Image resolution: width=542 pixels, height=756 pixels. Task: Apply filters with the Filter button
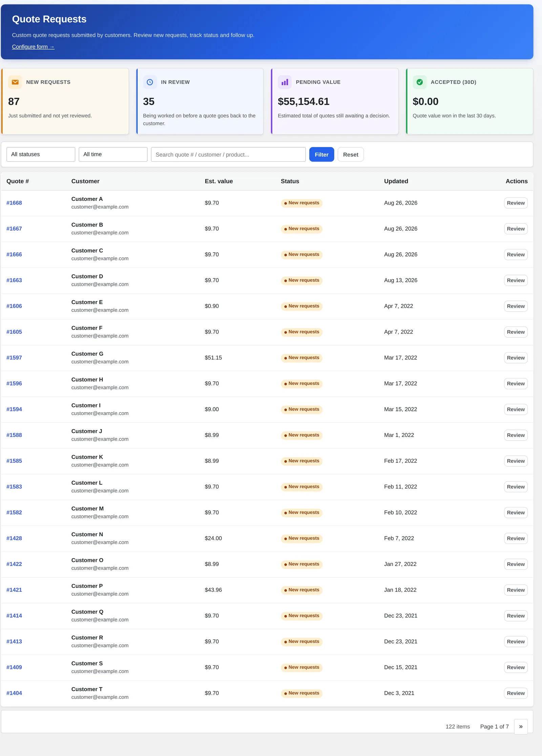coord(321,154)
